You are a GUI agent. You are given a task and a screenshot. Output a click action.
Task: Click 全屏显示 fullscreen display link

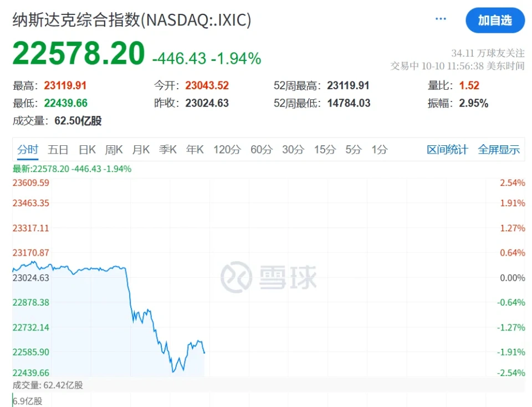tap(499, 150)
